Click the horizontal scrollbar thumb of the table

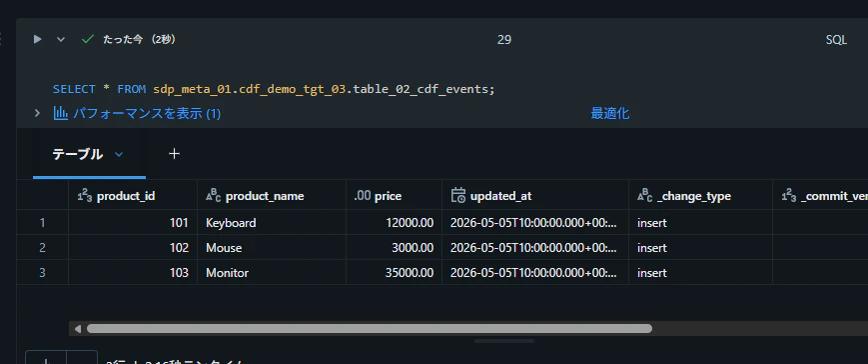click(370, 329)
